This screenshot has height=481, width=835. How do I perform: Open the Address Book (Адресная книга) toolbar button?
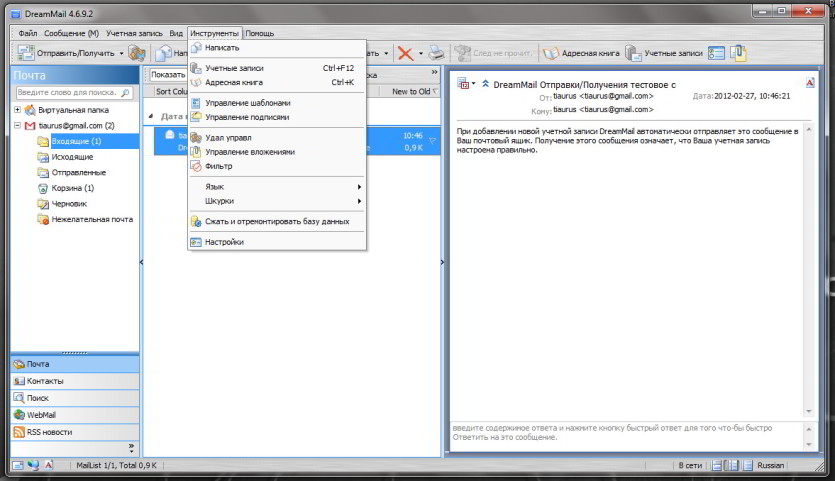coord(581,53)
